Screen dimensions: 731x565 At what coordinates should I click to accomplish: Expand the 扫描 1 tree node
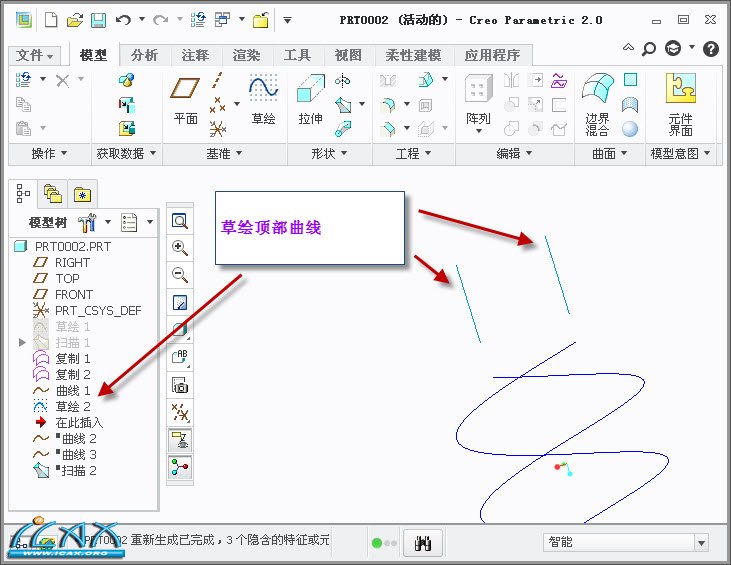pos(21,343)
